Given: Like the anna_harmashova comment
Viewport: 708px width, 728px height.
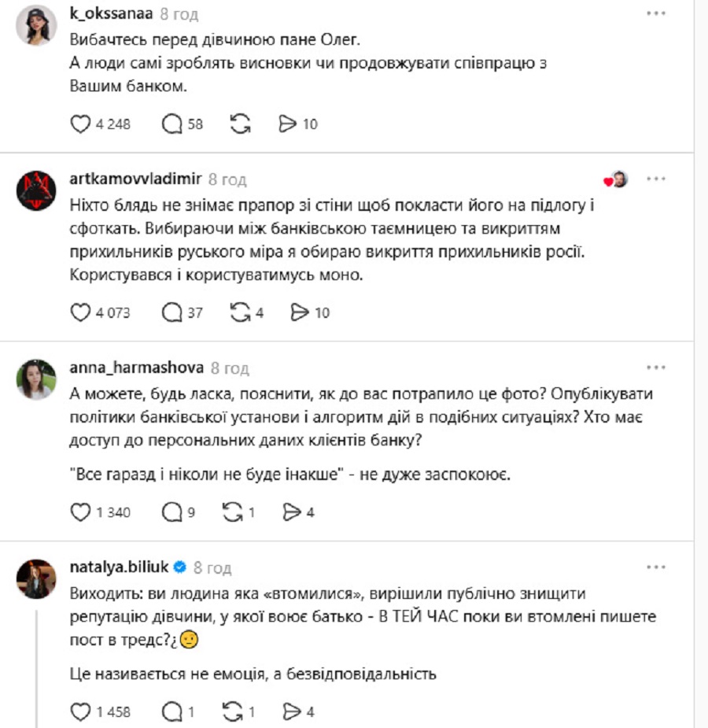Looking at the screenshot, I should 81,512.
